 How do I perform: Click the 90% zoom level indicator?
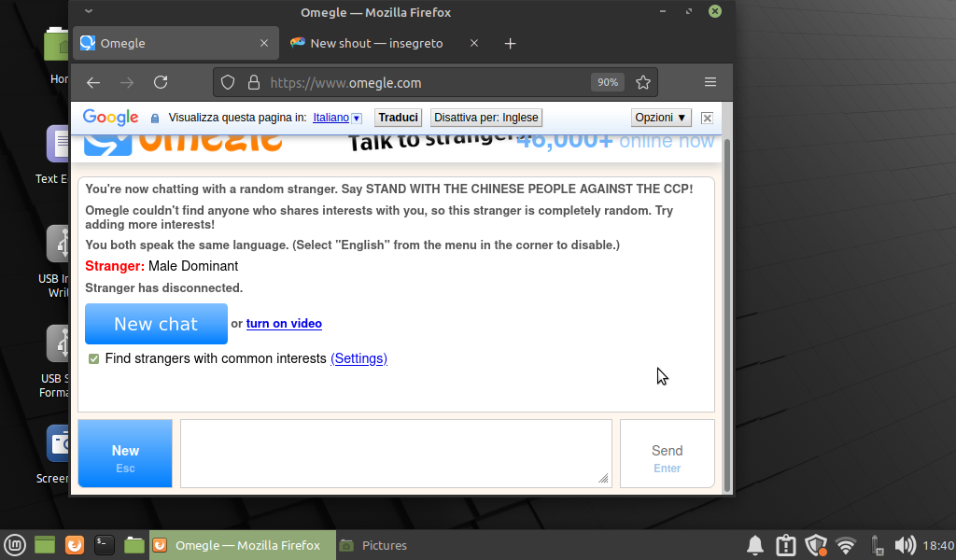tap(607, 82)
